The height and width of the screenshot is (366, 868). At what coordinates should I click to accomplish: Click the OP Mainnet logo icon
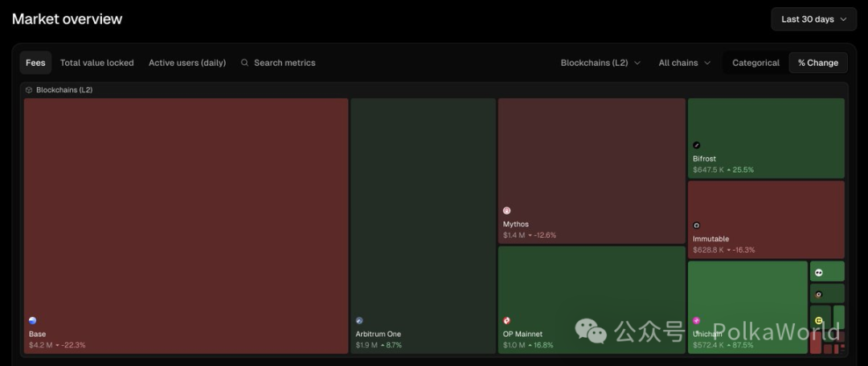(506, 321)
